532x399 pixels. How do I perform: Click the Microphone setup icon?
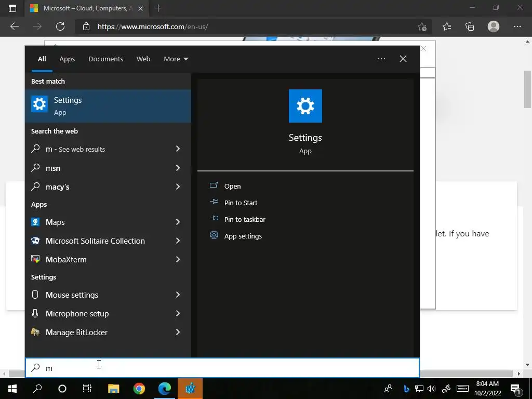point(35,313)
